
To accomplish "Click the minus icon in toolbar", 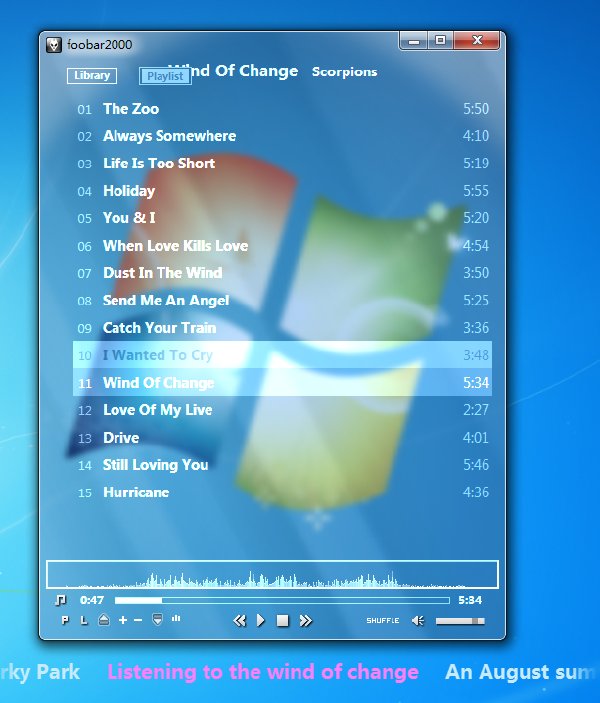I will [138, 620].
